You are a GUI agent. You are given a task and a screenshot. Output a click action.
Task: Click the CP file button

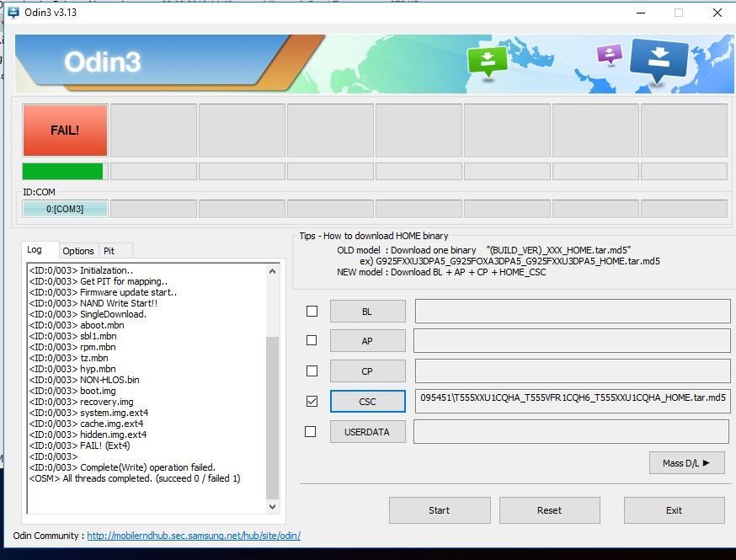[x=367, y=371]
